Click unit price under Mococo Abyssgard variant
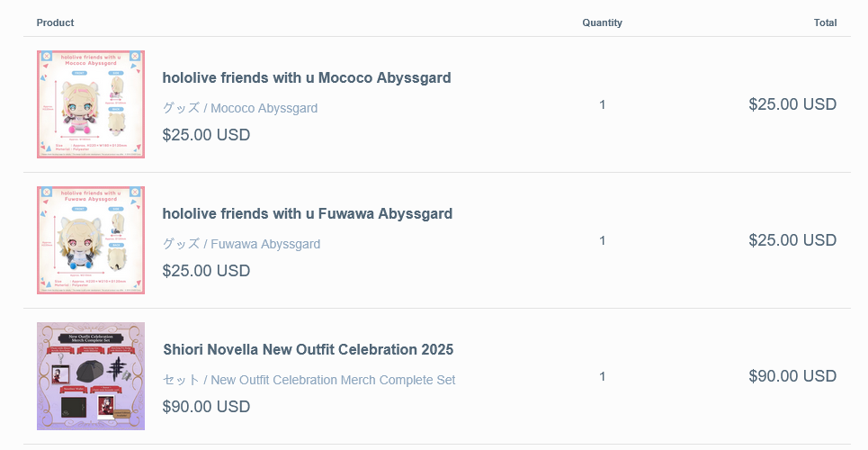This screenshot has height=450, width=868. pyautogui.click(x=206, y=135)
